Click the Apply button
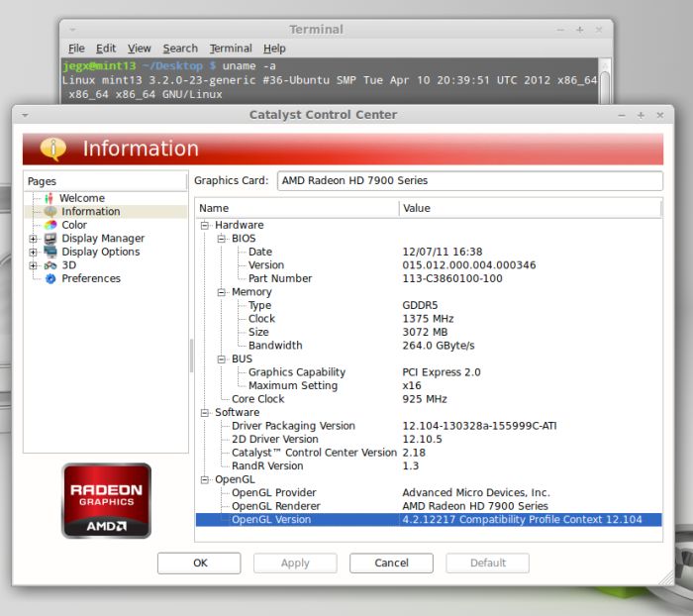 295,563
